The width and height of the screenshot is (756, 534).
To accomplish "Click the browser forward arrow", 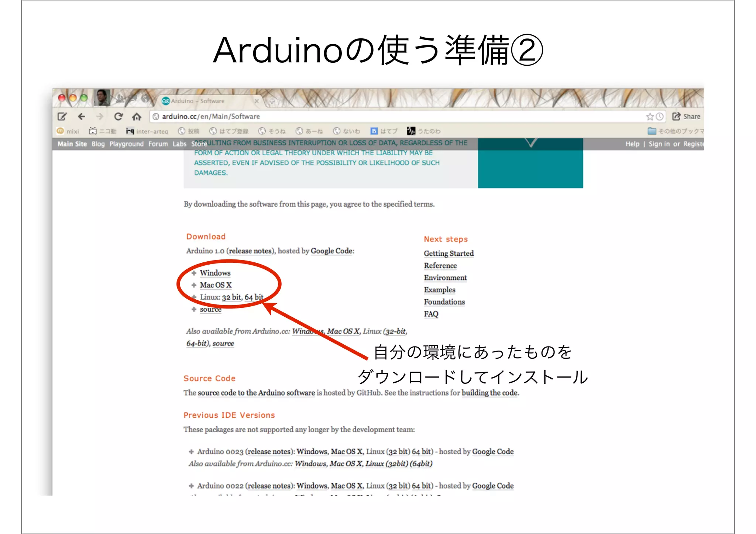I will [x=100, y=117].
